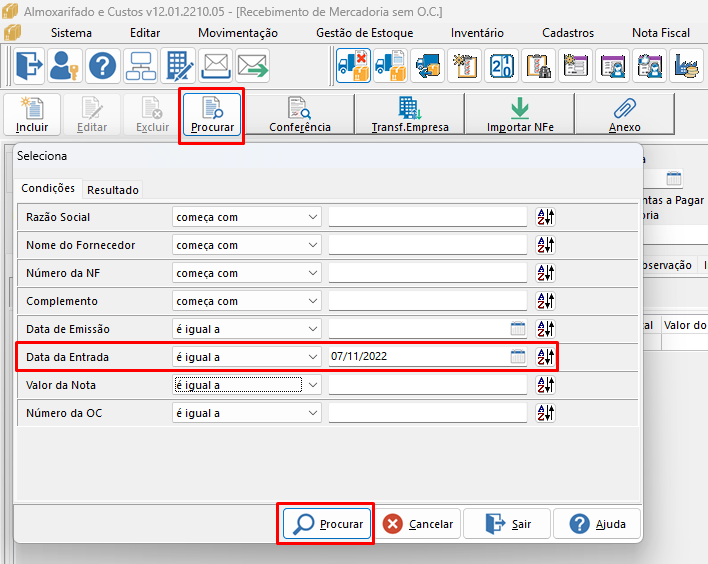Toggle sort order for Nome do Fornecedor
The width and height of the screenshot is (708, 564).
click(x=545, y=245)
